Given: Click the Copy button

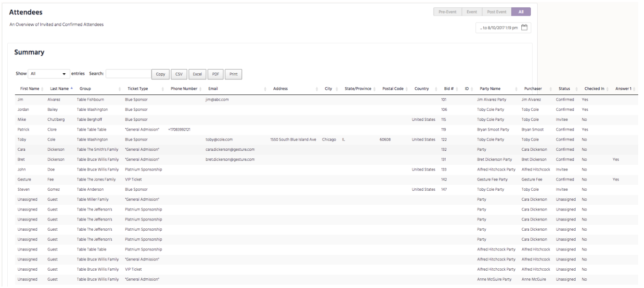Looking at the screenshot, I should pos(161,74).
